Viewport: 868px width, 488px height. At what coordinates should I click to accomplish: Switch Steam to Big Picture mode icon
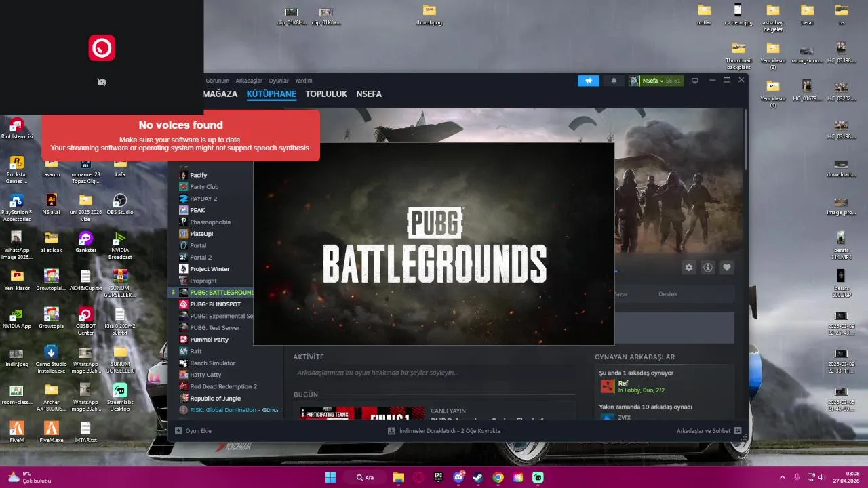694,81
